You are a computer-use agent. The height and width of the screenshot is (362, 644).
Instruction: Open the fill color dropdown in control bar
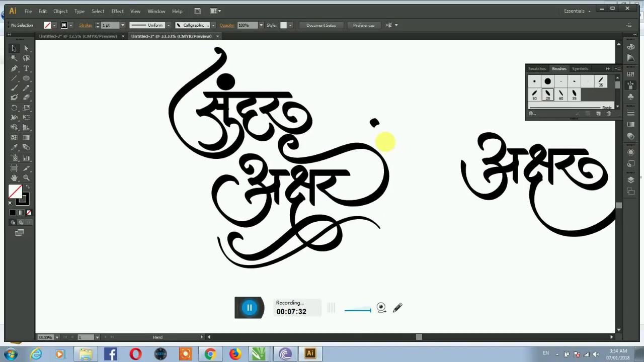click(x=54, y=25)
